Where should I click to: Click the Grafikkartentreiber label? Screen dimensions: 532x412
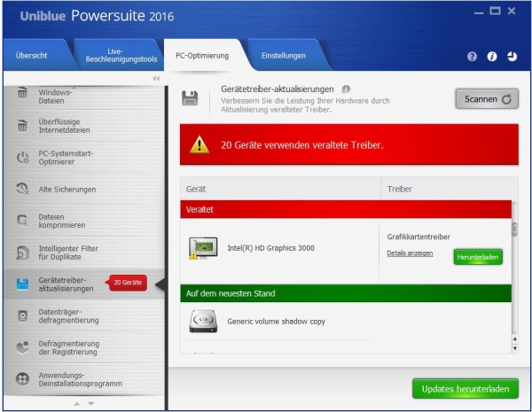(419, 237)
